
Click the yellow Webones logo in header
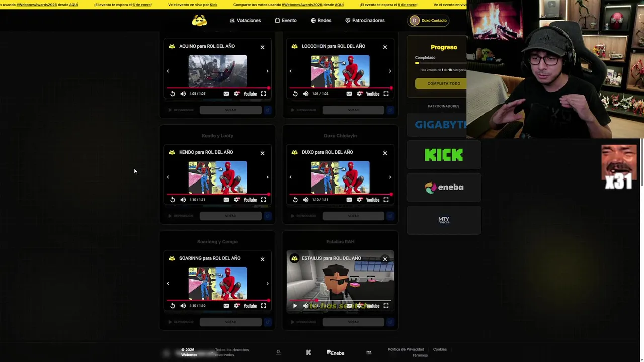click(x=199, y=20)
